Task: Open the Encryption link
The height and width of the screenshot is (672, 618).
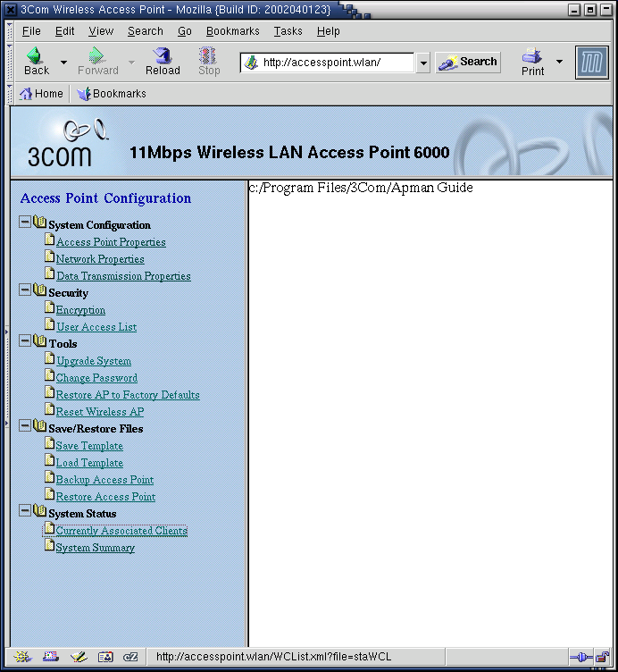Action: point(80,310)
